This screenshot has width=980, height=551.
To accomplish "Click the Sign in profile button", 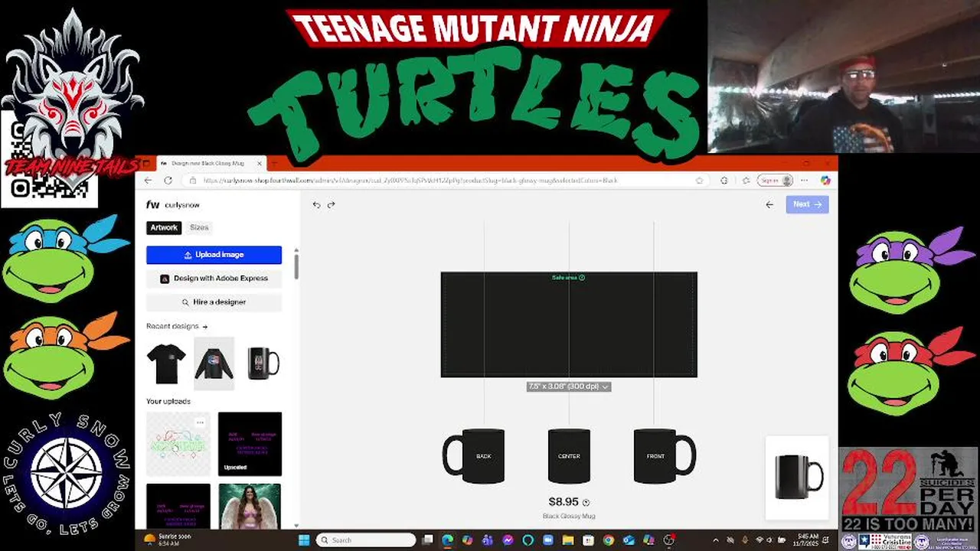I will [776, 181].
